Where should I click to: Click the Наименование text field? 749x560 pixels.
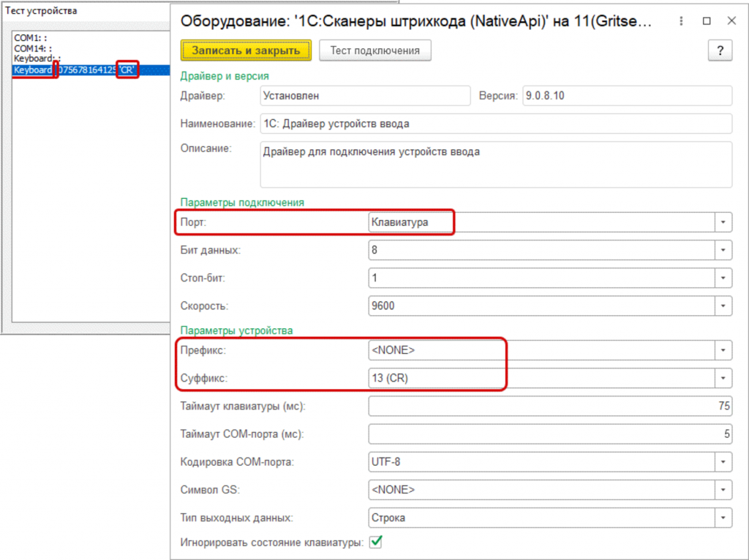[495, 124]
